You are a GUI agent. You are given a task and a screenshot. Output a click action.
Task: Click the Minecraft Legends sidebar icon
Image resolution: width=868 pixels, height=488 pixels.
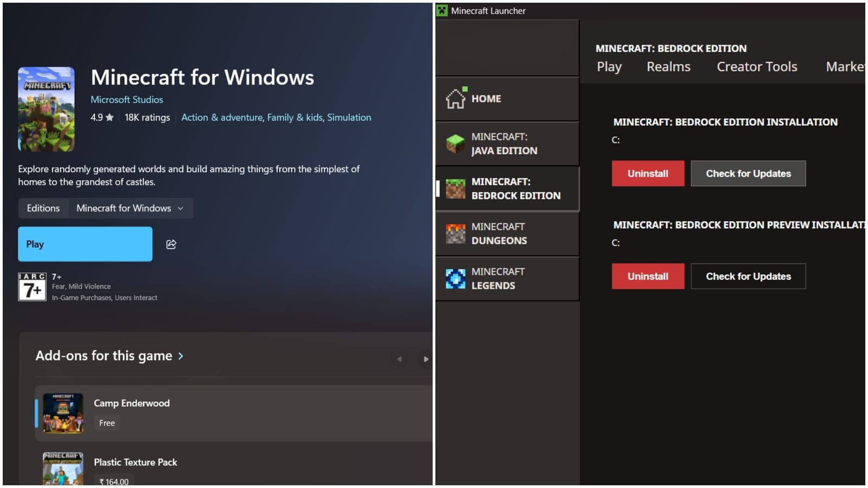pos(455,279)
